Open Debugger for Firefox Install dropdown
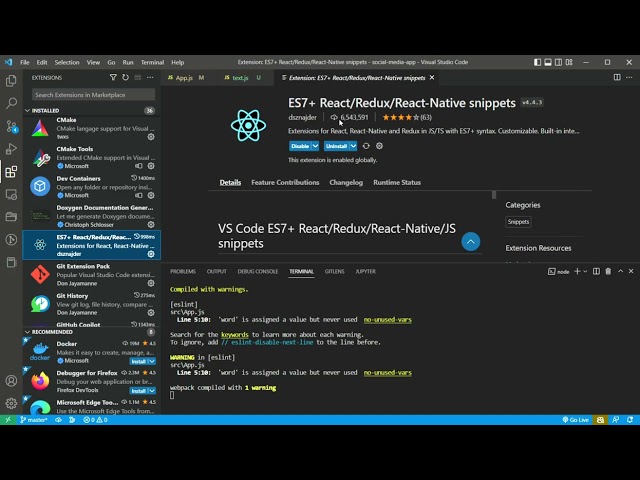 point(152,391)
